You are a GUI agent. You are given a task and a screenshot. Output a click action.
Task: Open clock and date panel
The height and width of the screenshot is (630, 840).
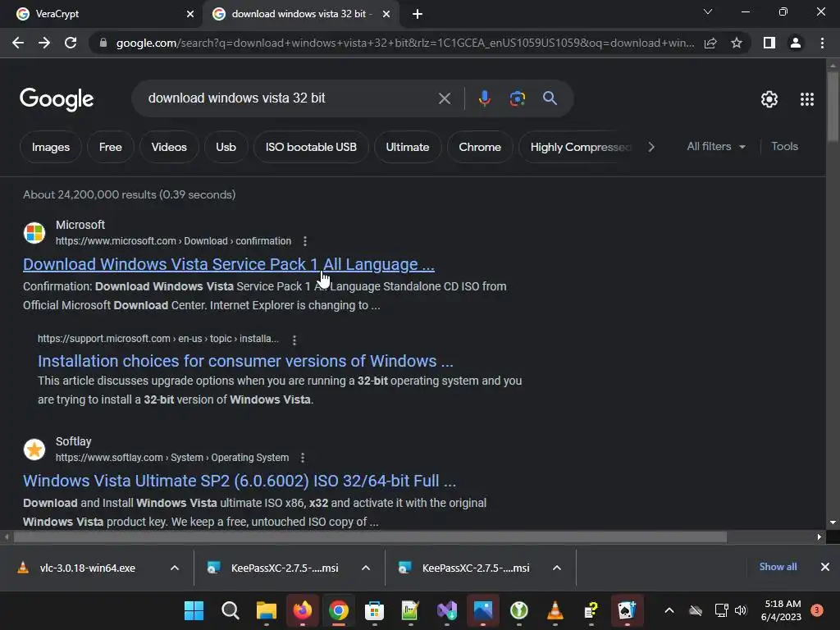782,610
